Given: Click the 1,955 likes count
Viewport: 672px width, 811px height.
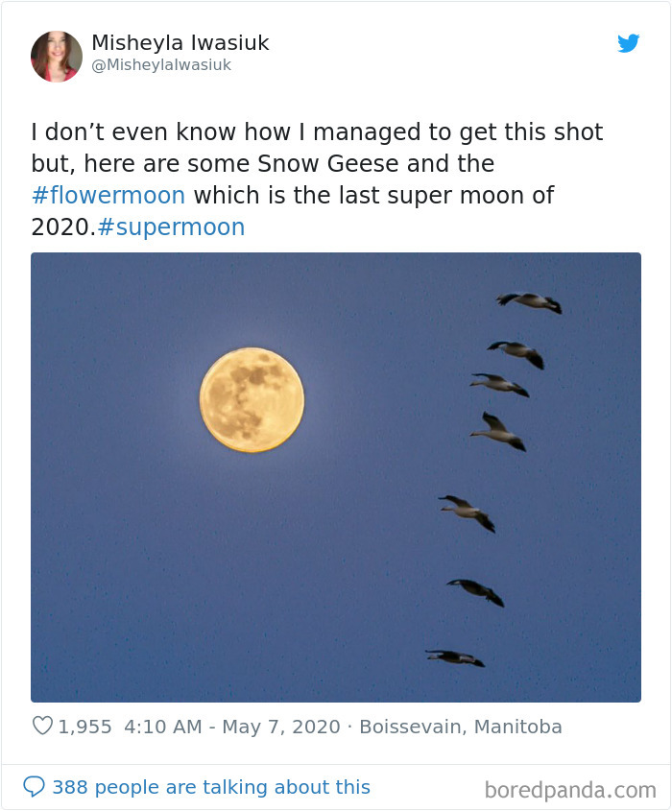Looking at the screenshot, I should coord(88,728).
